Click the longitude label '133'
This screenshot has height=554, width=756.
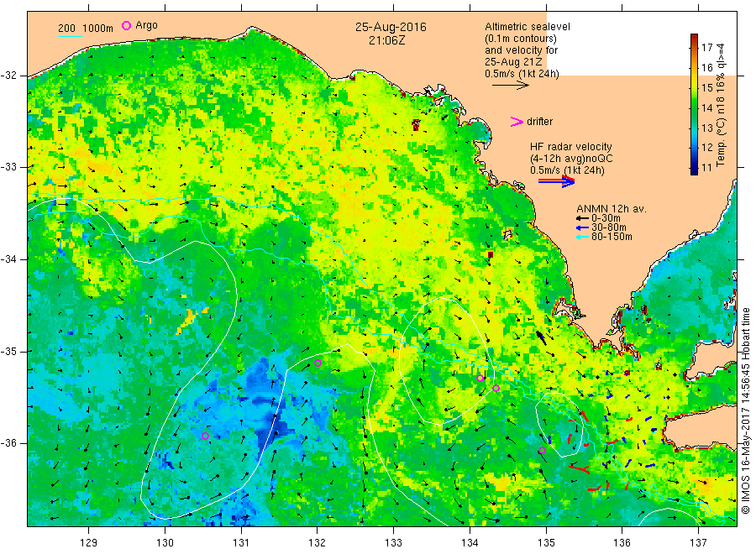(393, 542)
